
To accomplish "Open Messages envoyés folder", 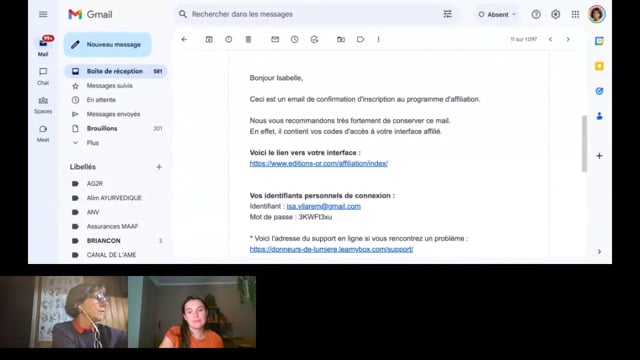I will pyautogui.click(x=116, y=114).
